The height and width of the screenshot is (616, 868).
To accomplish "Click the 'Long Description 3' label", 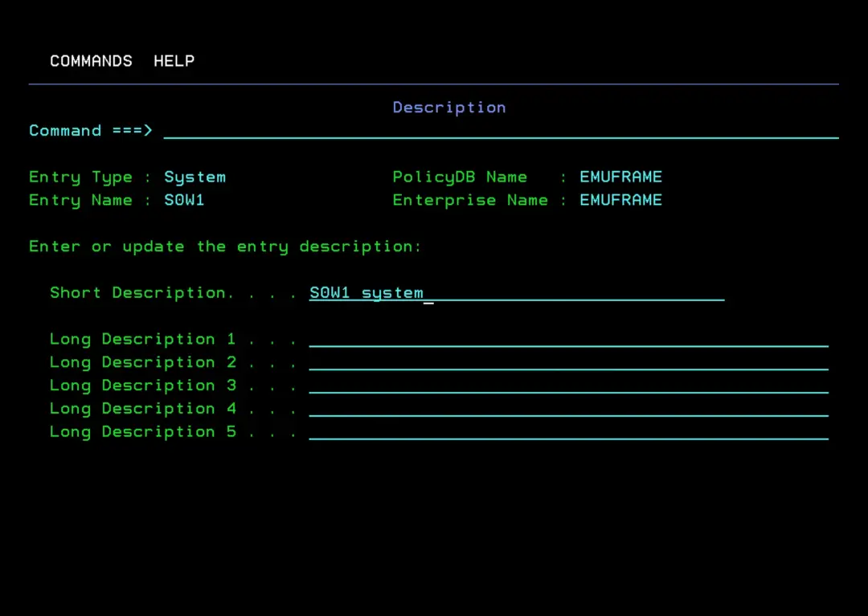I will pyautogui.click(x=143, y=386).
